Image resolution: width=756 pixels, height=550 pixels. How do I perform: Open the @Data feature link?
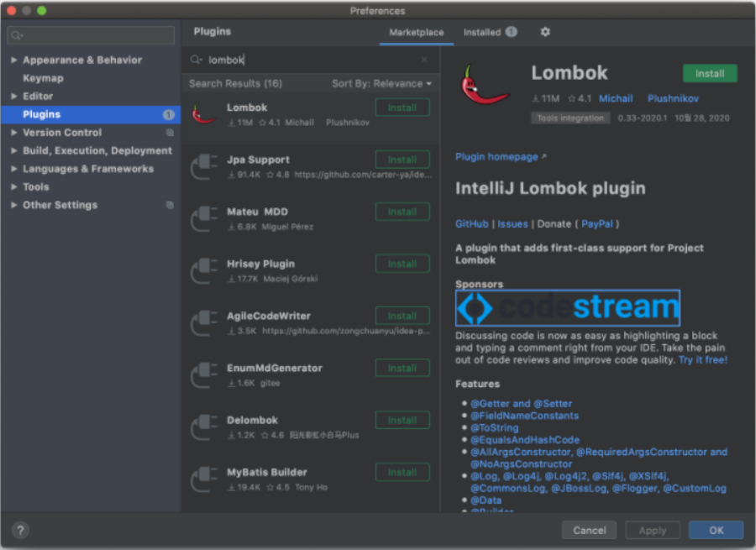486,500
